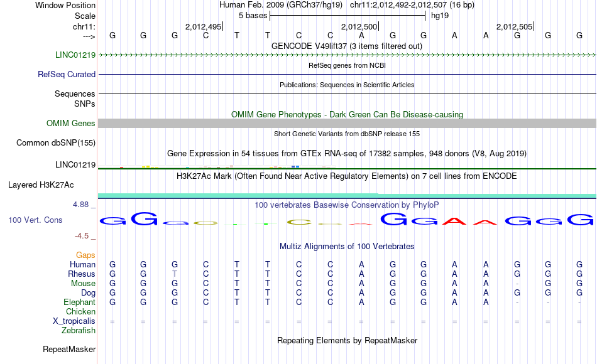This screenshot has height=364, width=597.
Task: Click the SNPs track label
Action: 85,104
